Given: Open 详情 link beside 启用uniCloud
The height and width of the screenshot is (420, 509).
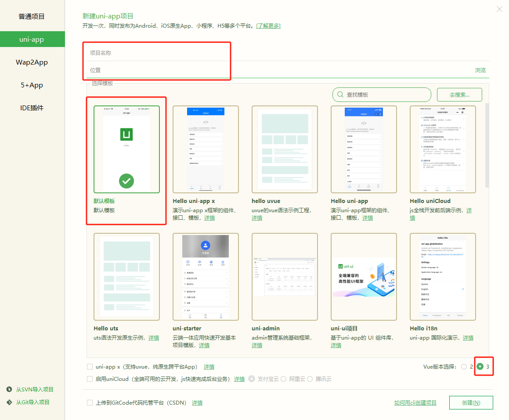Looking at the screenshot, I should (239, 379).
